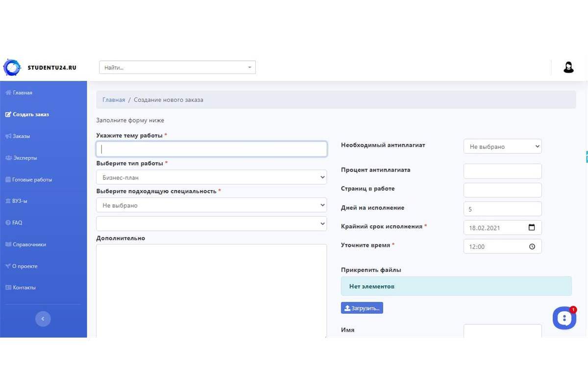Open the FAQ sidebar item
The image size is (588, 392).
(17, 222)
